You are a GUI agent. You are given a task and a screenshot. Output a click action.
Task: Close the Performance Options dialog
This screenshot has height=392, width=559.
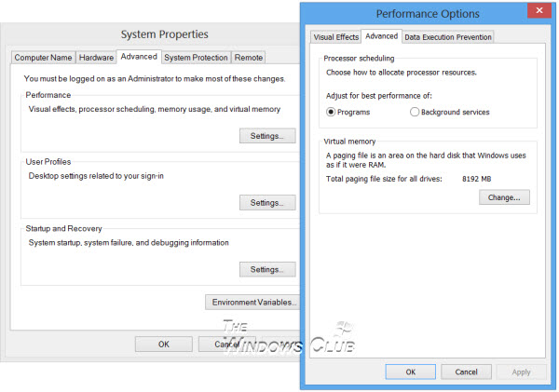click(539, 10)
